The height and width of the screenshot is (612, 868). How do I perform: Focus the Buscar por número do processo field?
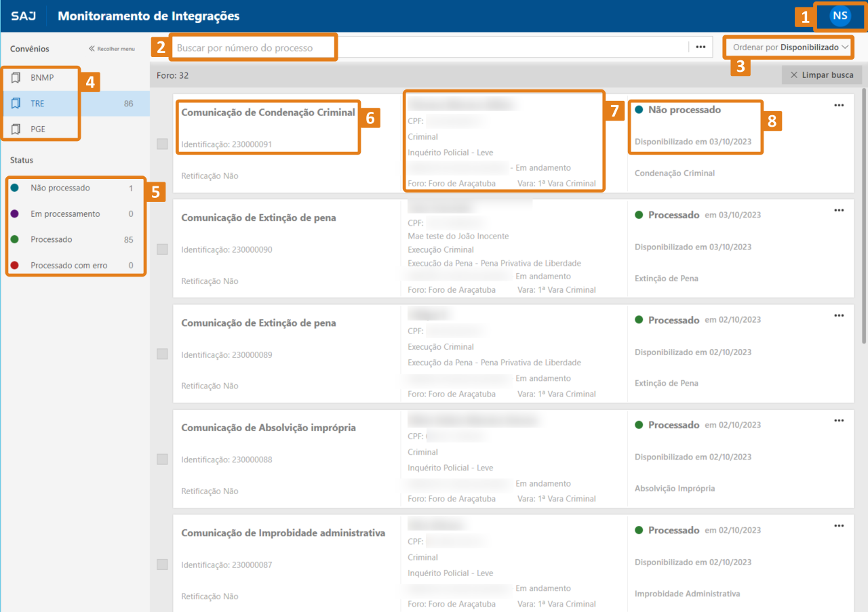[x=429, y=47]
